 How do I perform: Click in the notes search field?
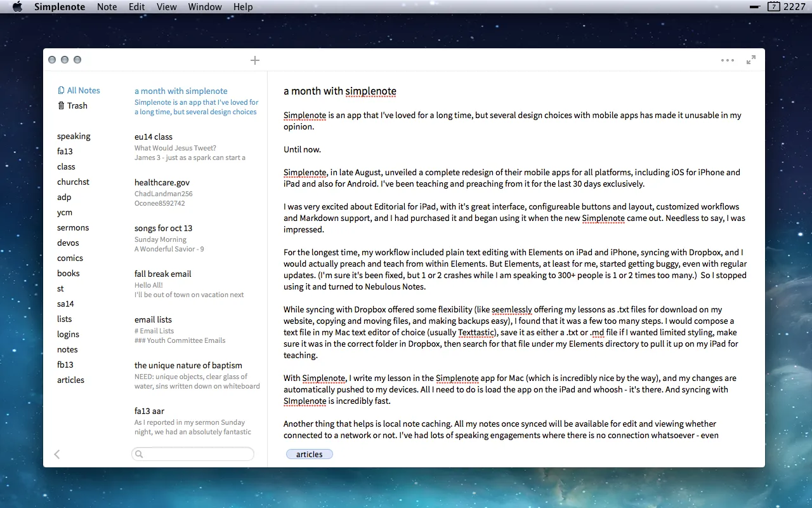click(x=193, y=454)
